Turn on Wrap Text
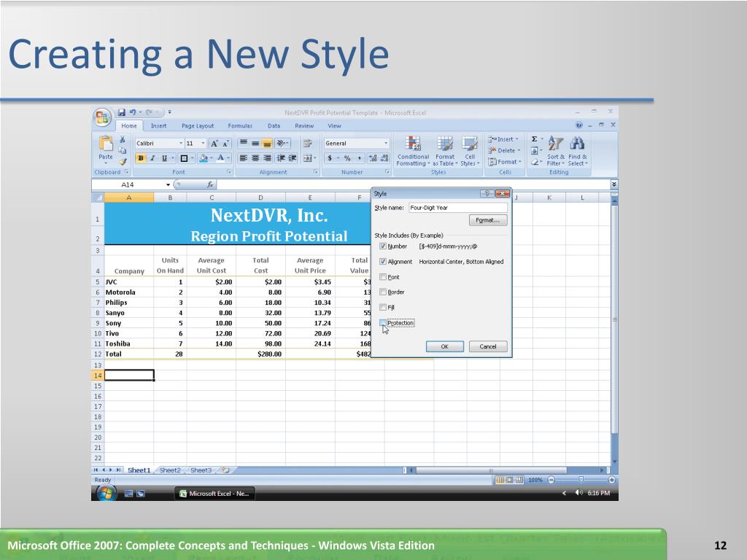 (x=307, y=144)
